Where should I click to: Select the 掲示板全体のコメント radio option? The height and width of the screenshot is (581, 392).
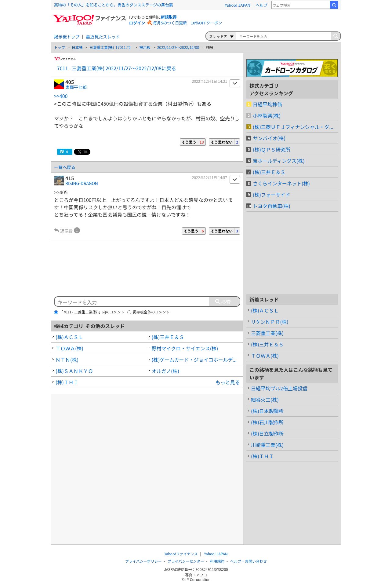[129, 312]
